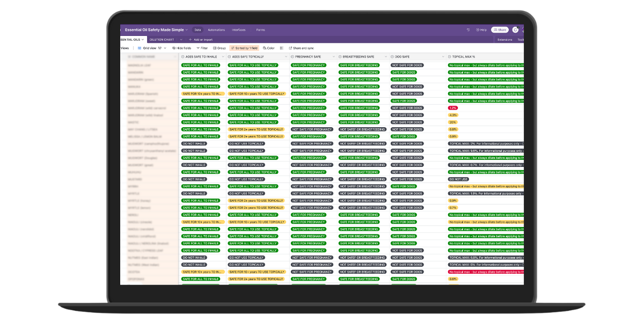The image size is (644, 322).
Task: Click the Help question mark button
Action: point(481,30)
